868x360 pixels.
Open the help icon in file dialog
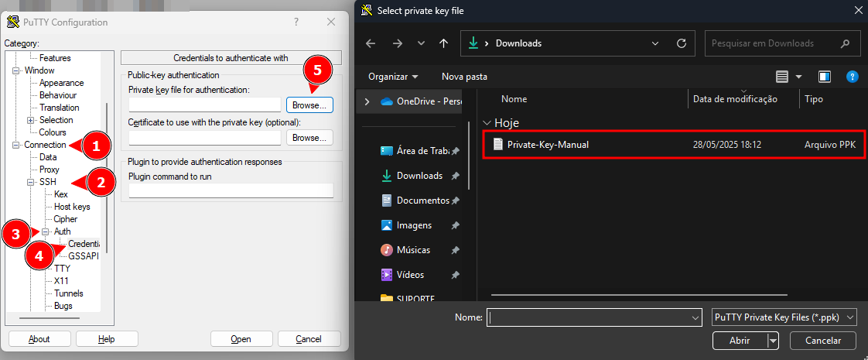coord(853,77)
